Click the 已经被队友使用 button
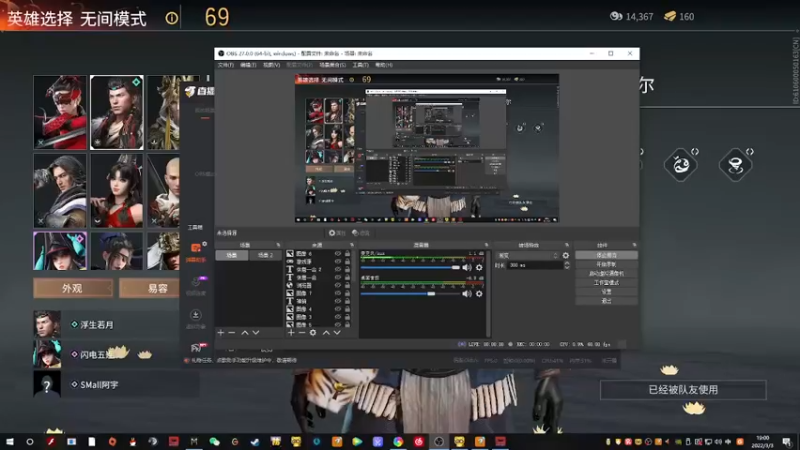 point(683,390)
